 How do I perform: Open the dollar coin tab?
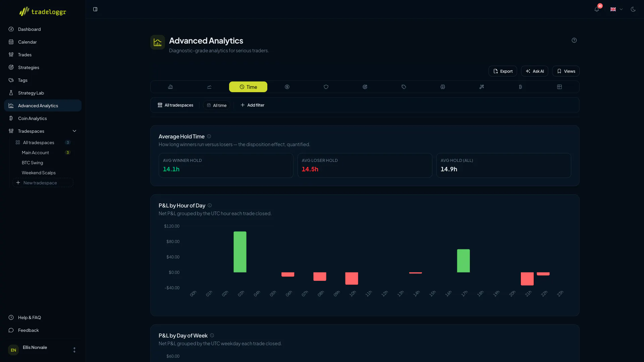(287, 87)
